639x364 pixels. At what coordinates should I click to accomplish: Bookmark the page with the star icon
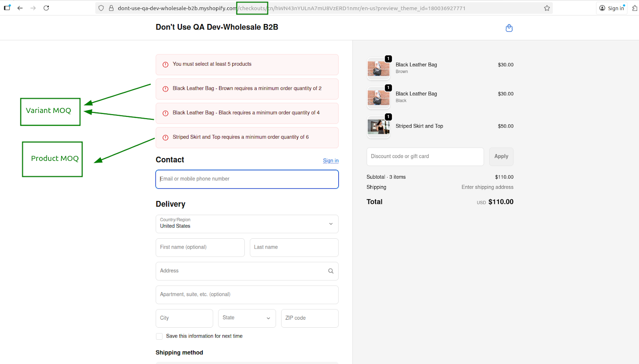[546, 8]
